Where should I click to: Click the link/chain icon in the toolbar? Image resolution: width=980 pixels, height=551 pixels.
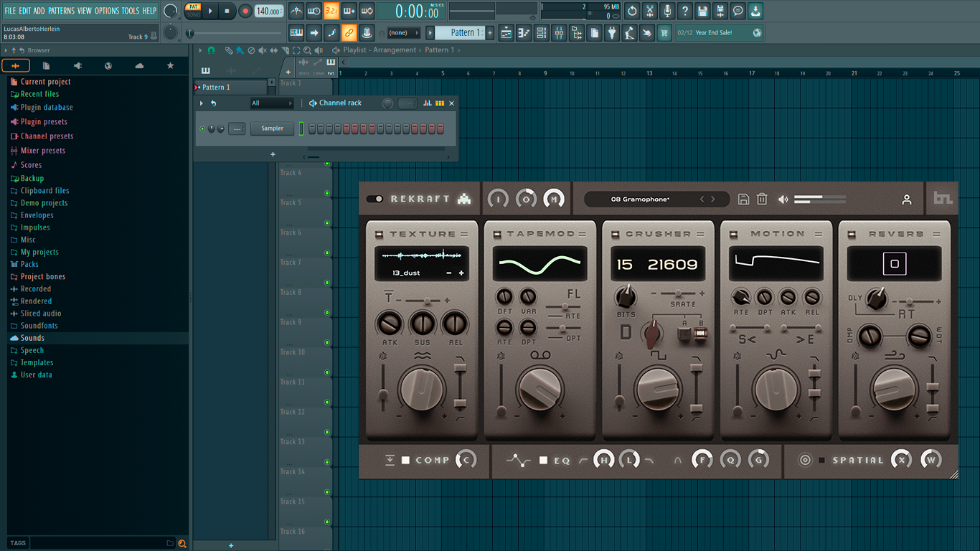pyautogui.click(x=349, y=33)
